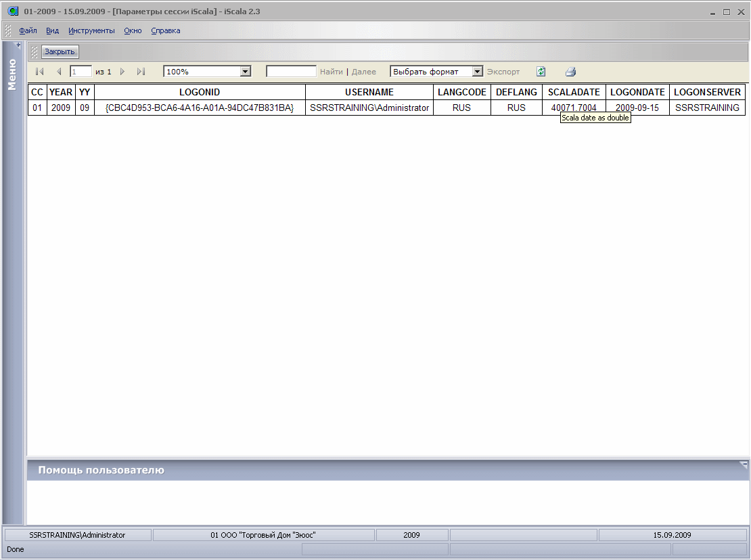This screenshot has width=751, height=560.
Task: Collapse the Помощь пользователю panel
Action: [744, 464]
